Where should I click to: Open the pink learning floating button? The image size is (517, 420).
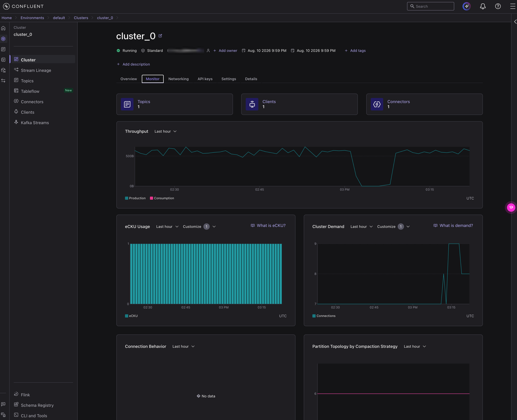[x=511, y=207]
